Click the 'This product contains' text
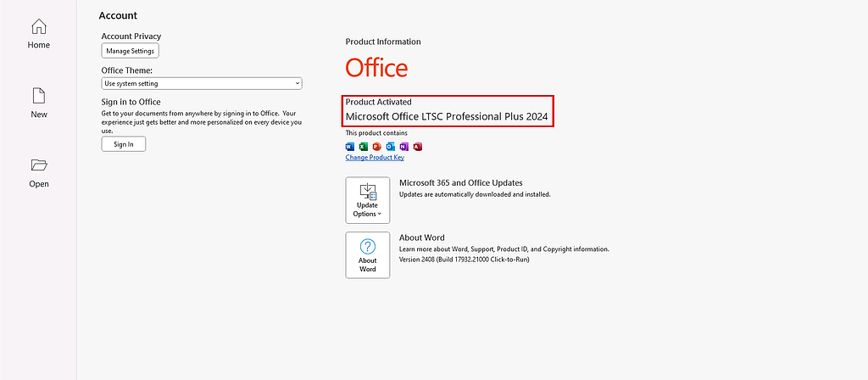This screenshot has height=380, width=868. click(x=376, y=133)
